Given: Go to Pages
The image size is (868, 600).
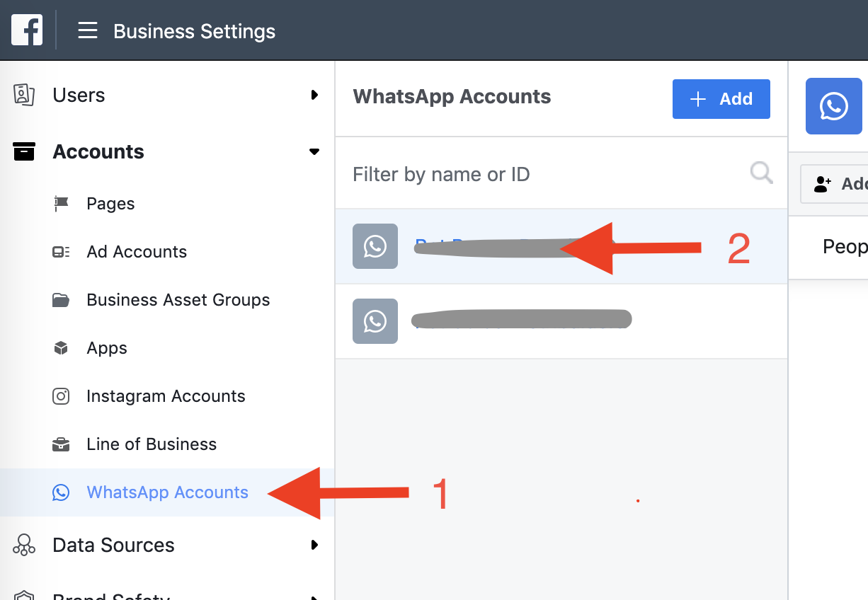Looking at the screenshot, I should (110, 204).
